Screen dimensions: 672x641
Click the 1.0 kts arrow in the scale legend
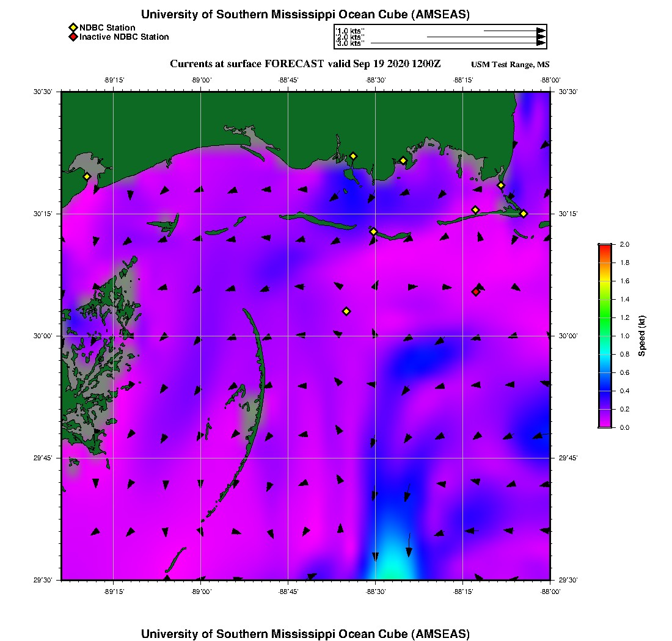point(513,31)
